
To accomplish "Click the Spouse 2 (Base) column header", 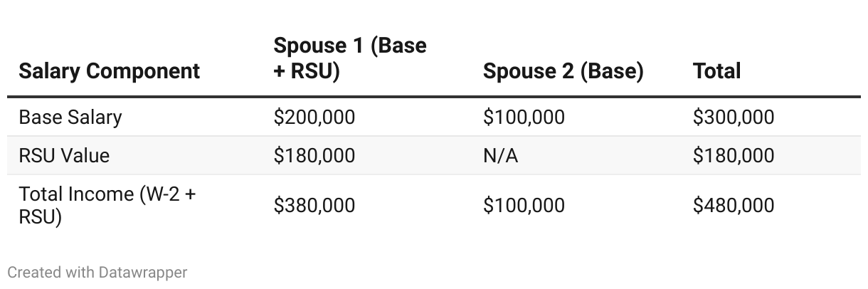I will (563, 71).
